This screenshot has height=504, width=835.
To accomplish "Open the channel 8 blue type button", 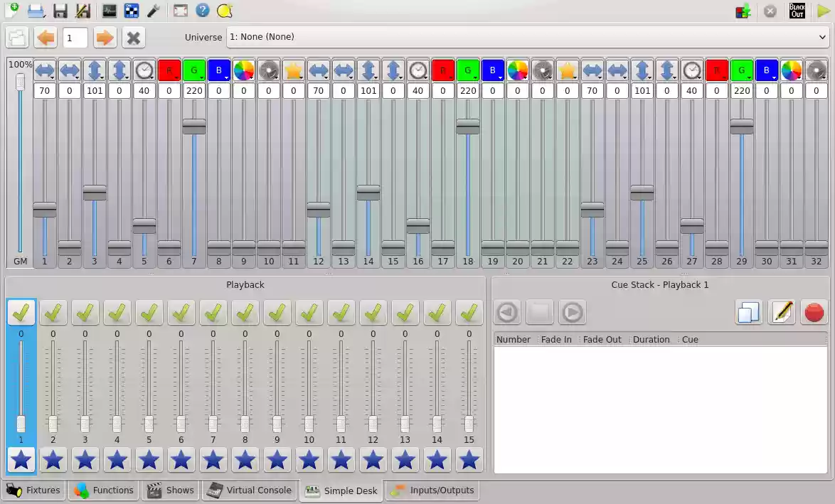I will (x=219, y=70).
